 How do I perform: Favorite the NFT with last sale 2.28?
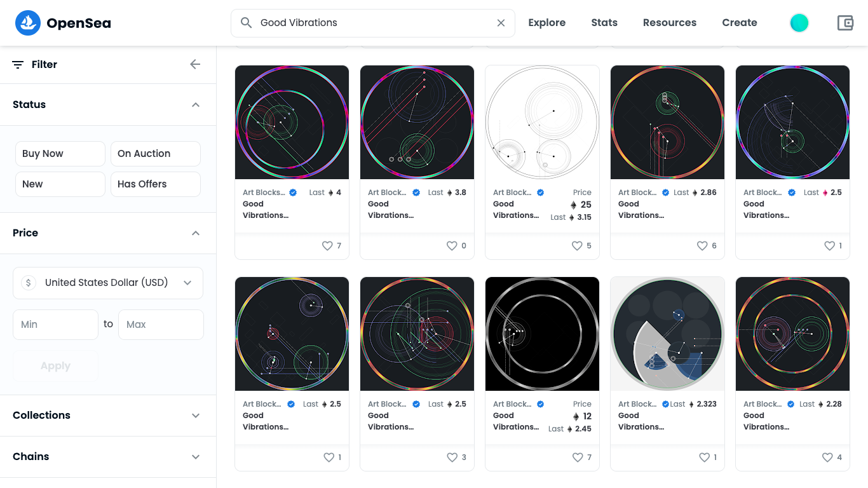tap(827, 457)
